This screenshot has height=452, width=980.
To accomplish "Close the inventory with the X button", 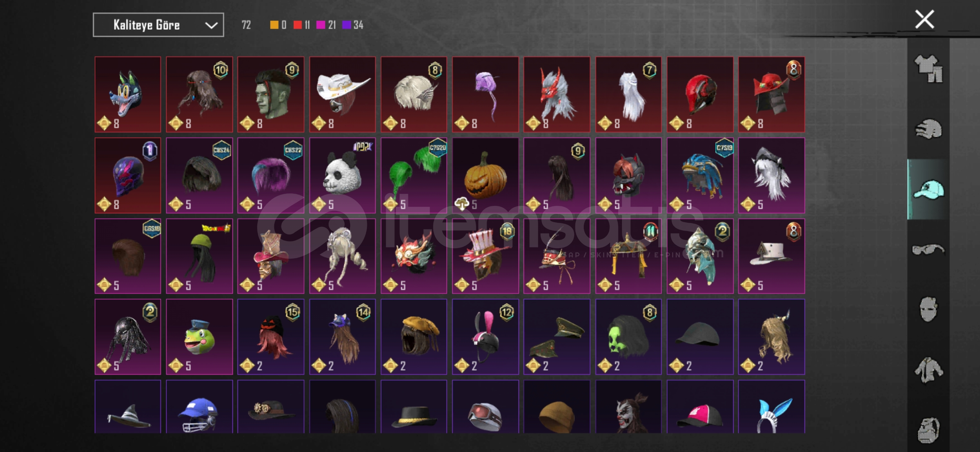I will pos(925,19).
